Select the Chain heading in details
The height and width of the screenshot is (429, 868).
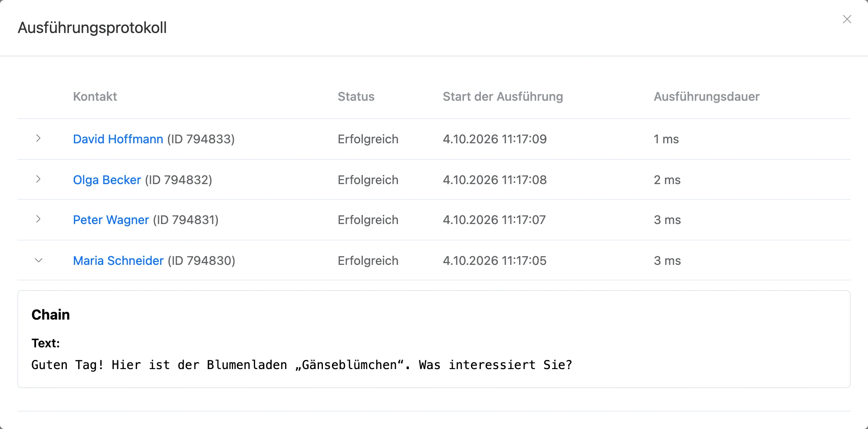pos(50,314)
